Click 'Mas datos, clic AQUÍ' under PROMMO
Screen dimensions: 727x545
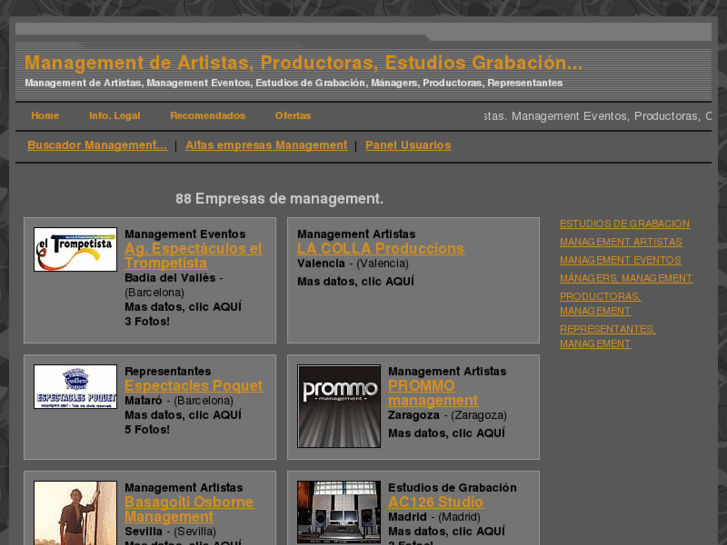(446, 433)
